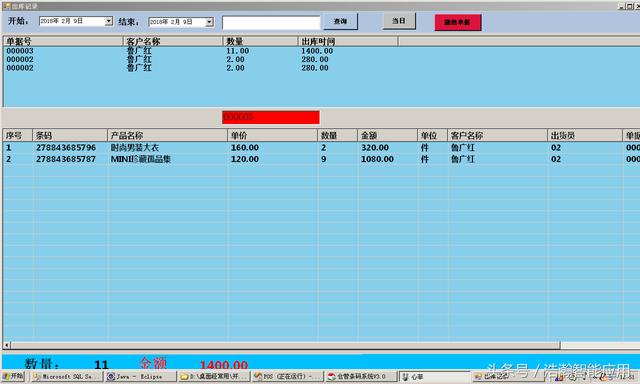Click amount cell 320.00
The width and height of the screenshot is (640, 384).
pos(375,148)
